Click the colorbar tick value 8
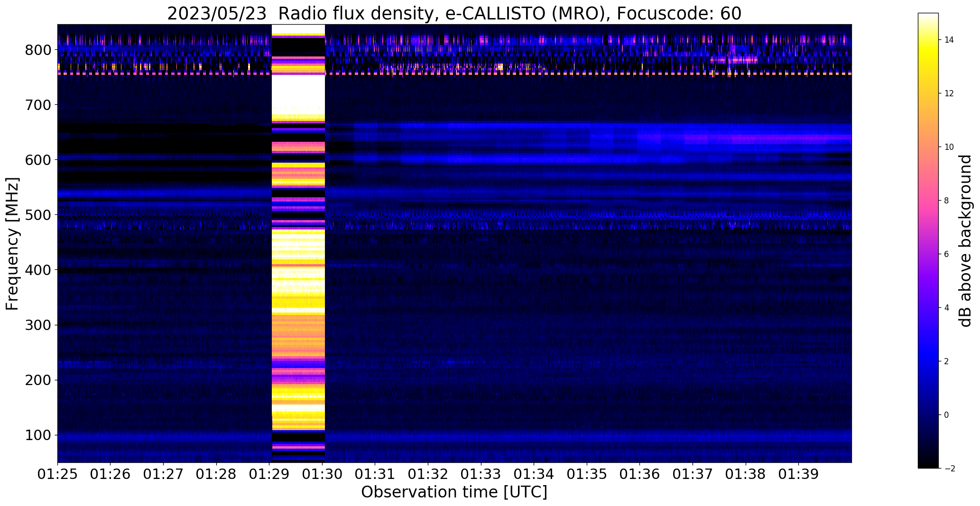Image resolution: width=980 pixels, height=506 pixels. tap(947, 201)
